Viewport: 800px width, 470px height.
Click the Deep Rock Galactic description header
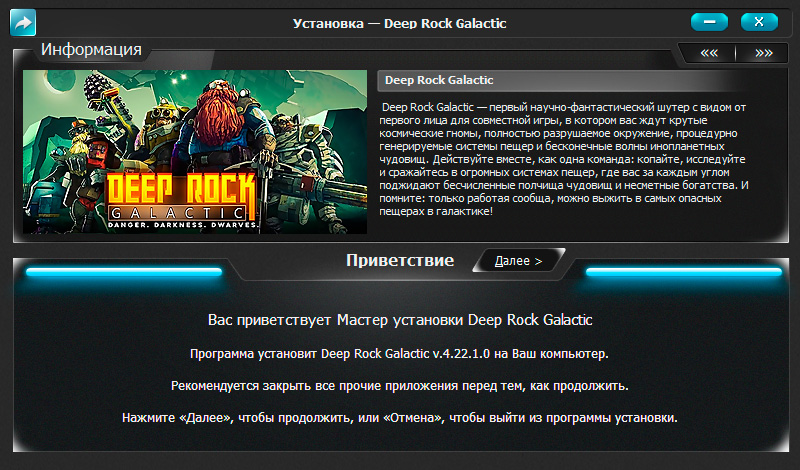click(561, 81)
